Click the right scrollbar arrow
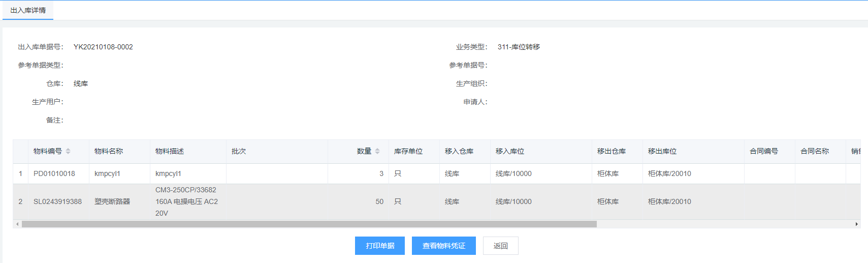The height and width of the screenshot is (263, 868). [856, 224]
